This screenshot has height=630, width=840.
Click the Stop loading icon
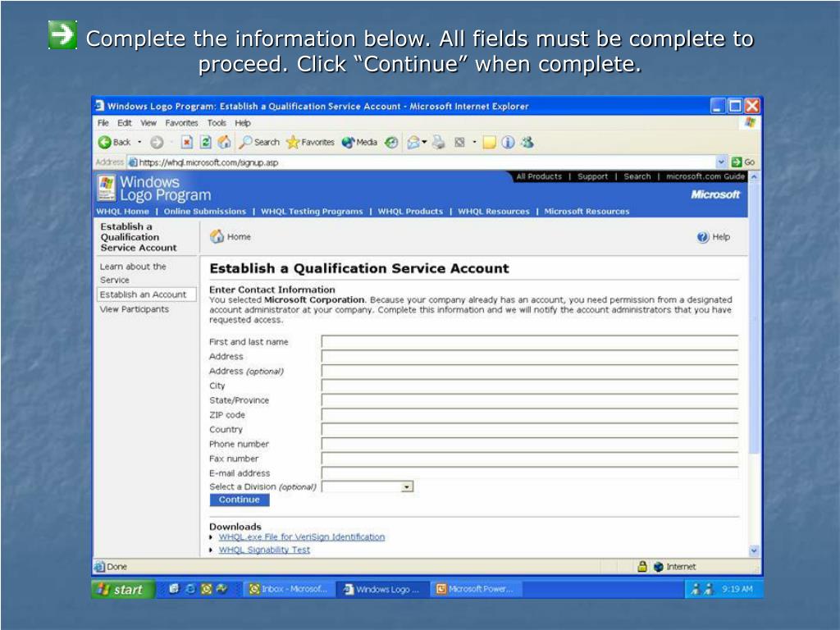(186, 142)
